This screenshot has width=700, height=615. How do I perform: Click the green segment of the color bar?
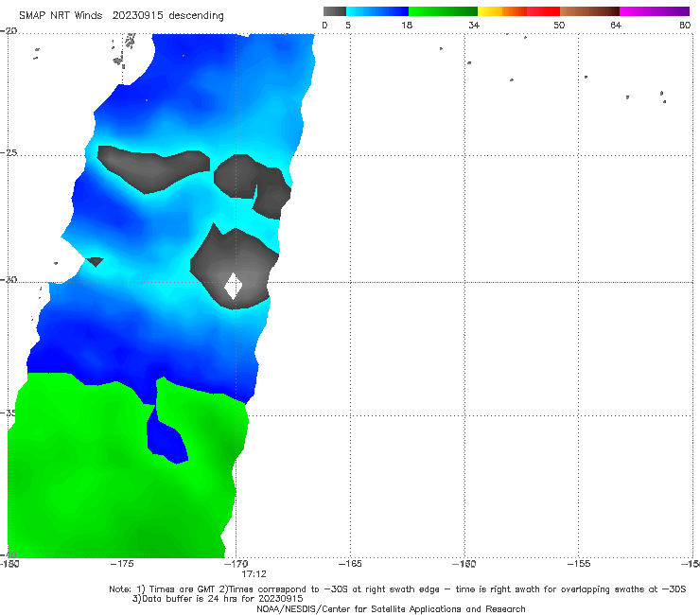pos(443,11)
